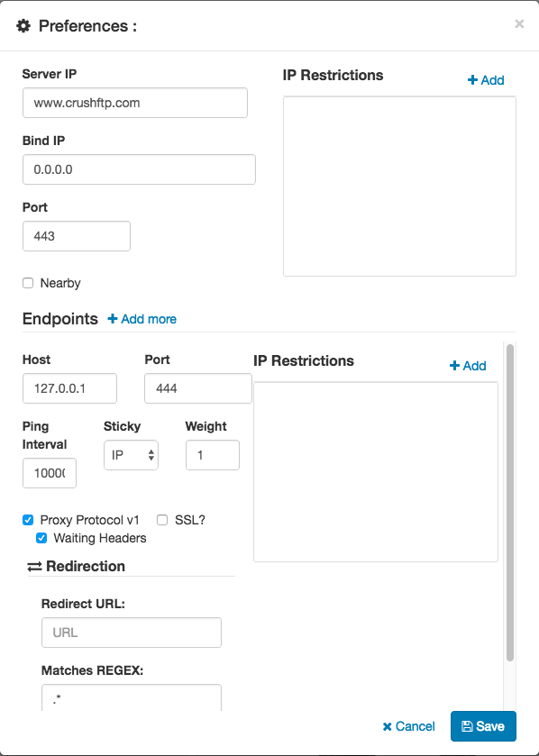Click the X icon next to Cancel
This screenshot has height=756, width=539.
[388, 726]
